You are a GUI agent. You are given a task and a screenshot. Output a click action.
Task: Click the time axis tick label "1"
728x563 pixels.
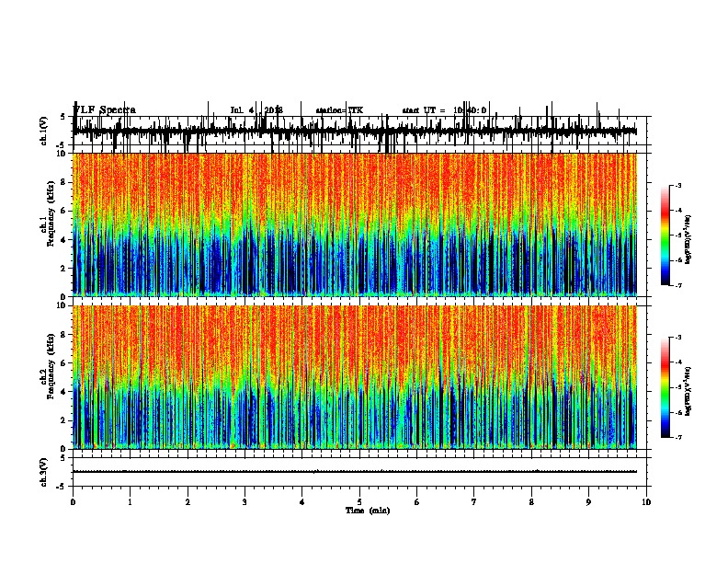coord(130,501)
